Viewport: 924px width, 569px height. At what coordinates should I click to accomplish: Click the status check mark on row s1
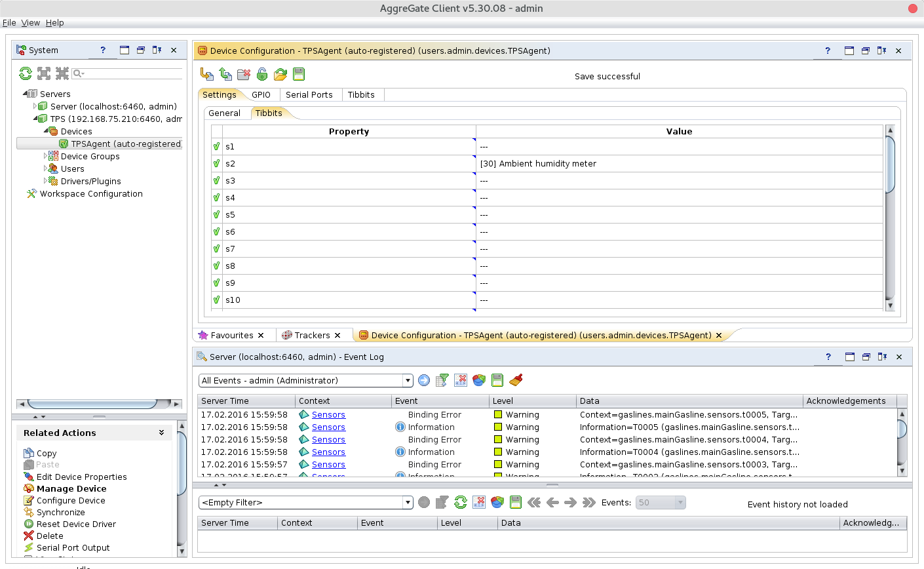point(216,146)
